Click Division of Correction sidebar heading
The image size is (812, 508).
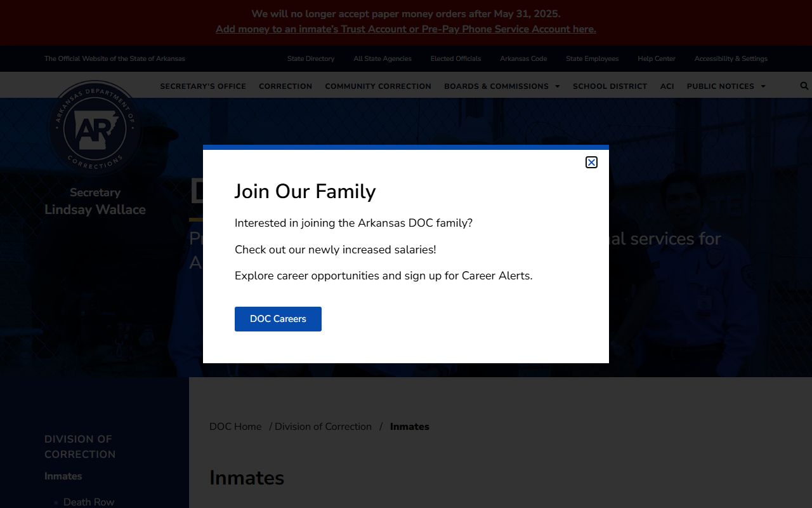80,446
